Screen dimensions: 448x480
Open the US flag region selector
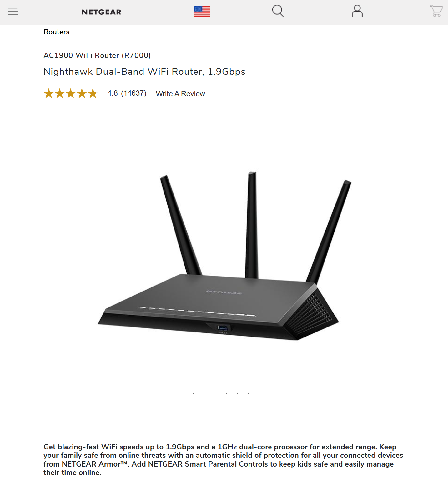click(202, 12)
